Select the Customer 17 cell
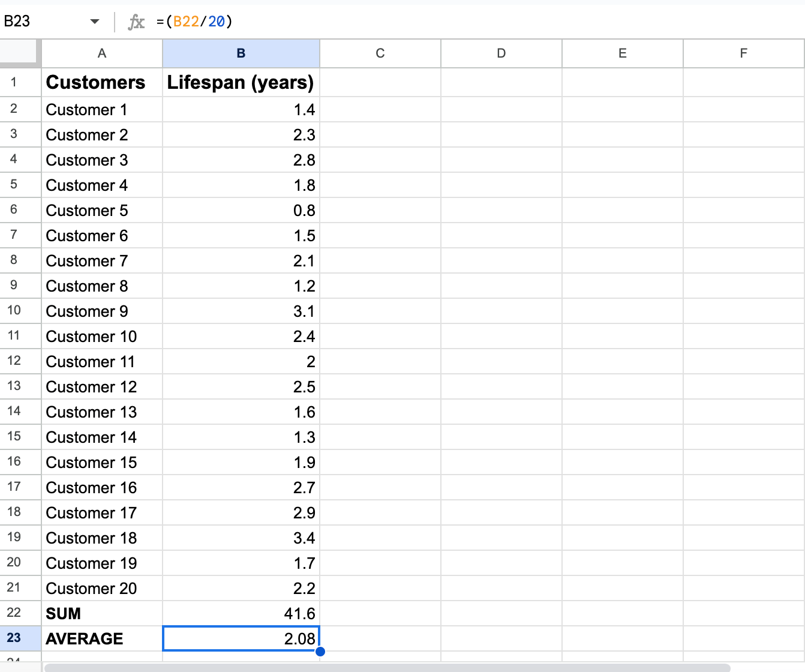 (x=102, y=513)
